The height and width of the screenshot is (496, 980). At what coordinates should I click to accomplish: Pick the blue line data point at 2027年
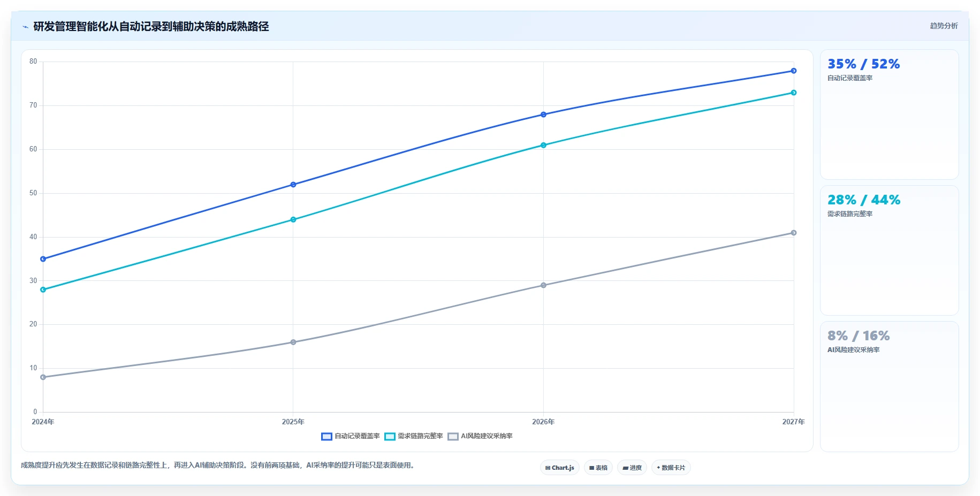pyautogui.click(x=794, y=71)
